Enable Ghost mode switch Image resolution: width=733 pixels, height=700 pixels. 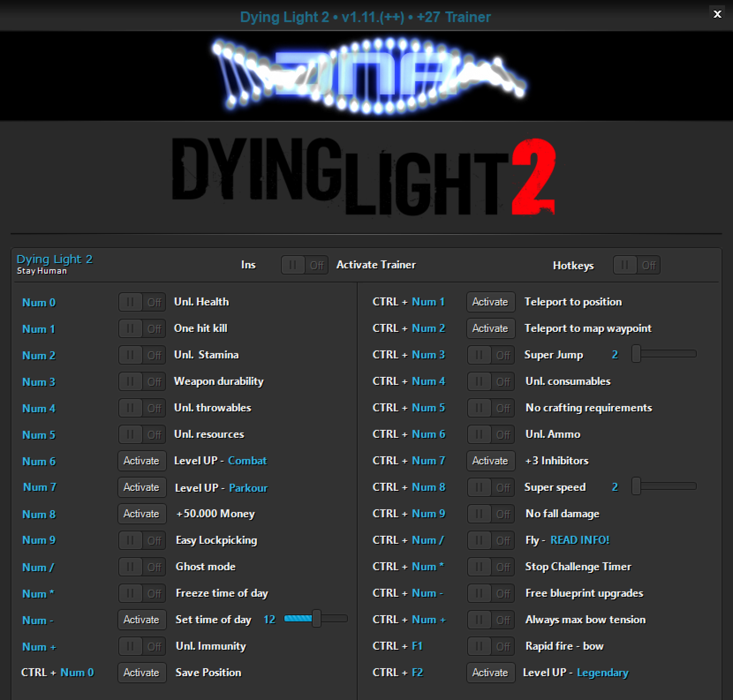[142, 567]
